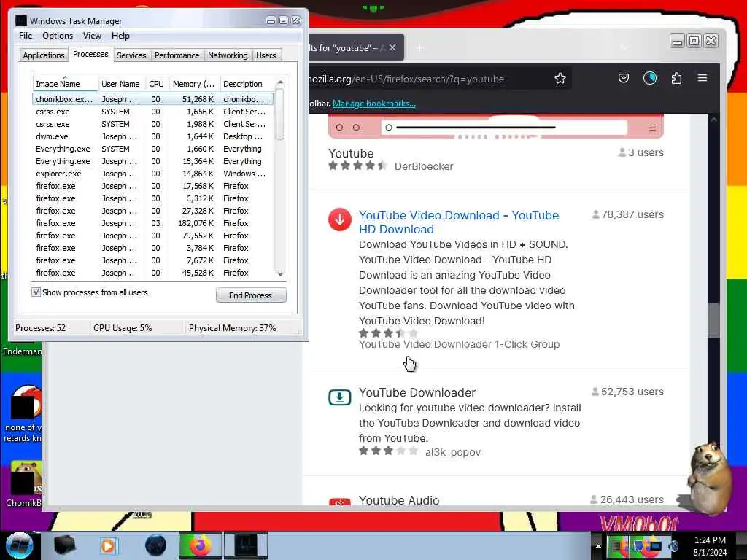This screenshot has width=747, height=560.
Task: Click the Youtube Audio red icon
Action: pos(340,502)
